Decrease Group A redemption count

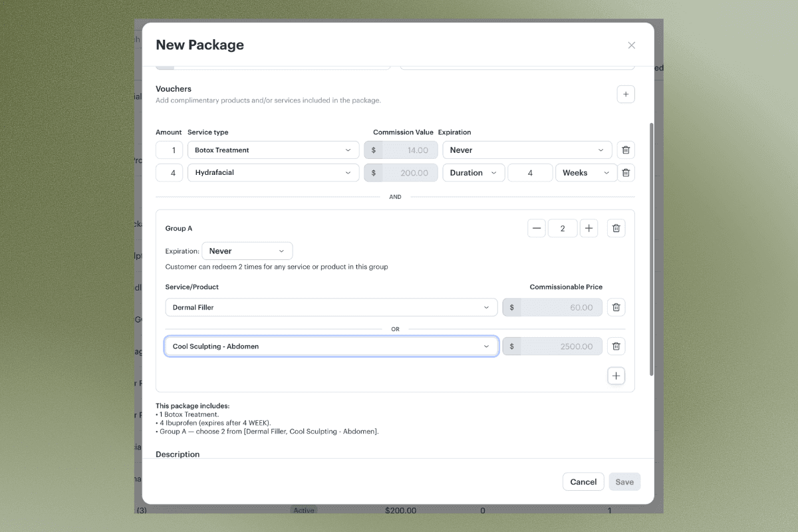click(537, 229)
